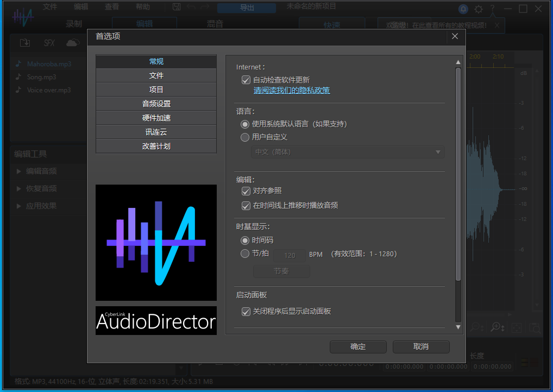Disable the 对齐参照 checkbox

coord(246,191)
